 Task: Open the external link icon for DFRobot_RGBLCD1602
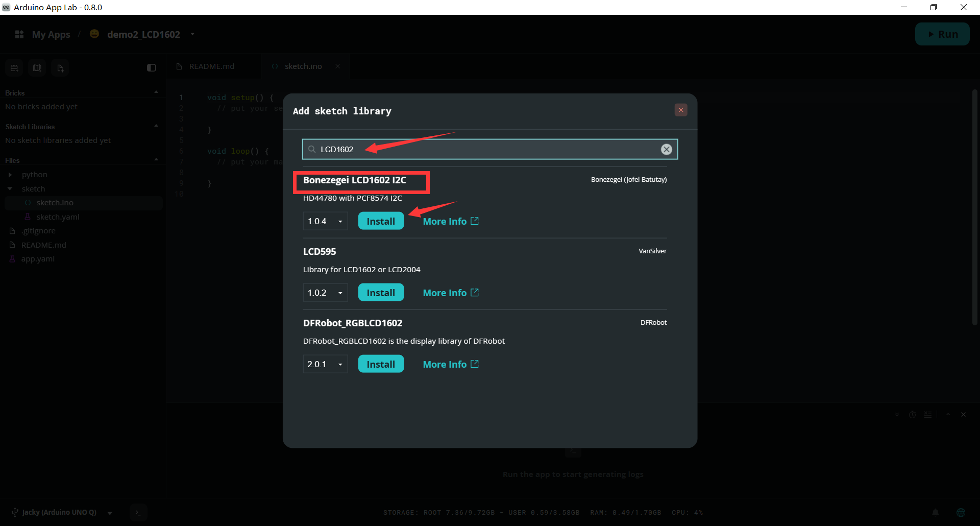click(x=475, y=364)
